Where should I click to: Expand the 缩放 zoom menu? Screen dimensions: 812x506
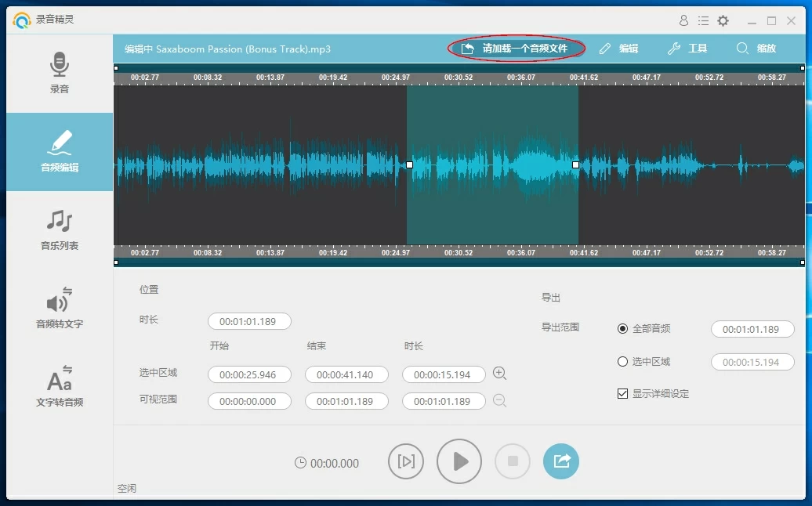[756, 49]
